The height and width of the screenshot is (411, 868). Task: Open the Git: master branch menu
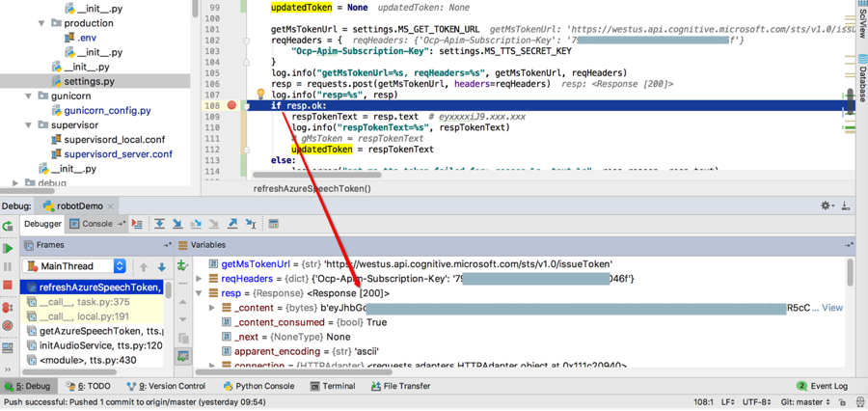[x=807, y=401]
